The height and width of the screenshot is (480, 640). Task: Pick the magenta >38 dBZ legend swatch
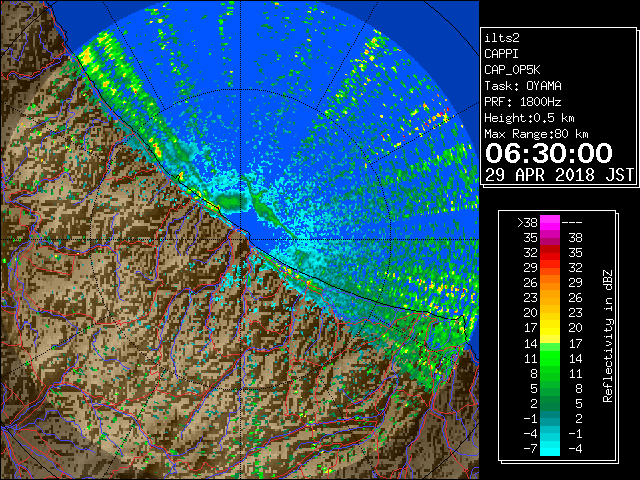tap(550, 223)
